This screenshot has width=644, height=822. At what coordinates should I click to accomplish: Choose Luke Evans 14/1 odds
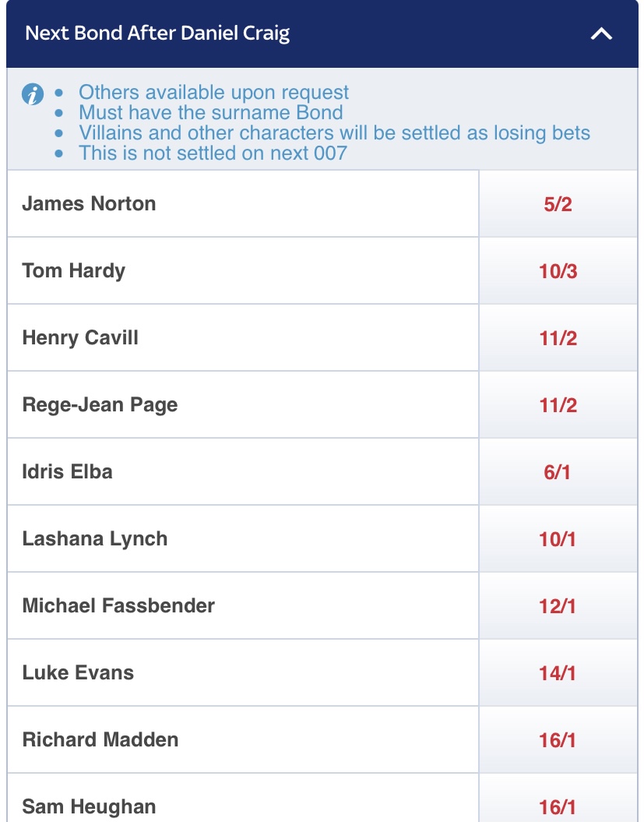(558, 673)
